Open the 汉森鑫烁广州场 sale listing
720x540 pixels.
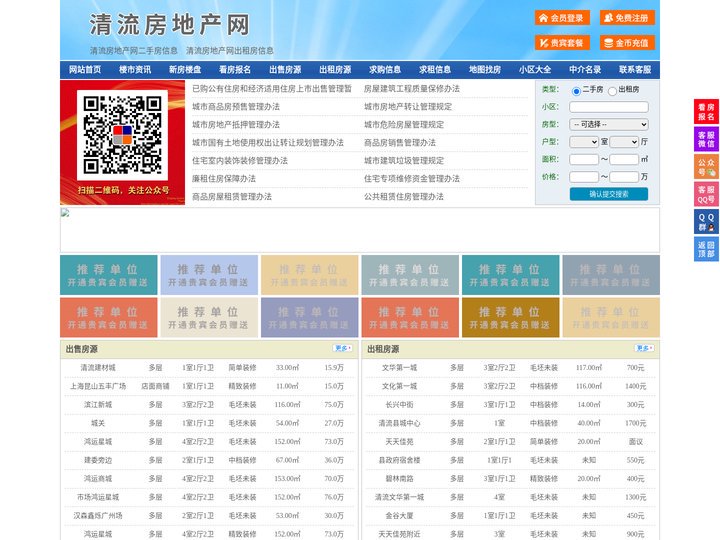click(98, 516)
